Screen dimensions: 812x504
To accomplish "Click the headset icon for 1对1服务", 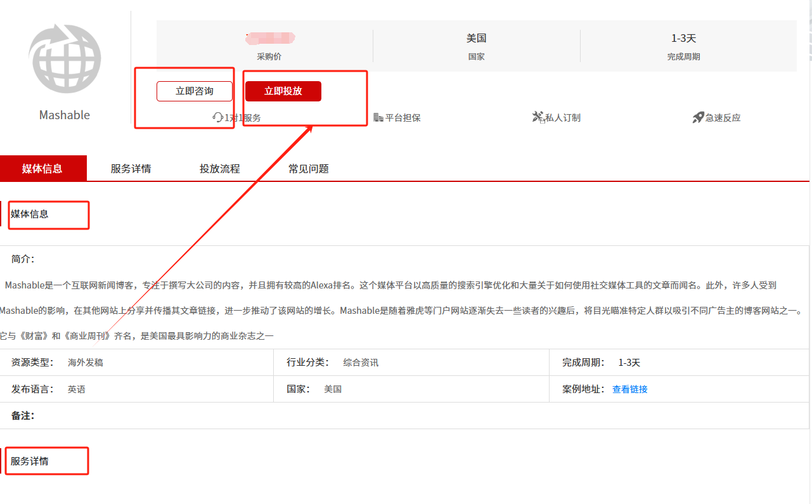I will coord(218,117).
